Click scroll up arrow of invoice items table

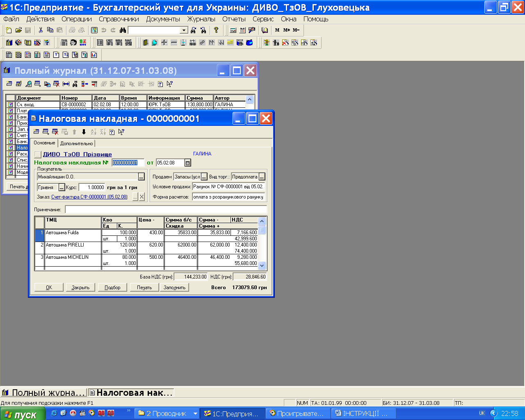(262, 221)
